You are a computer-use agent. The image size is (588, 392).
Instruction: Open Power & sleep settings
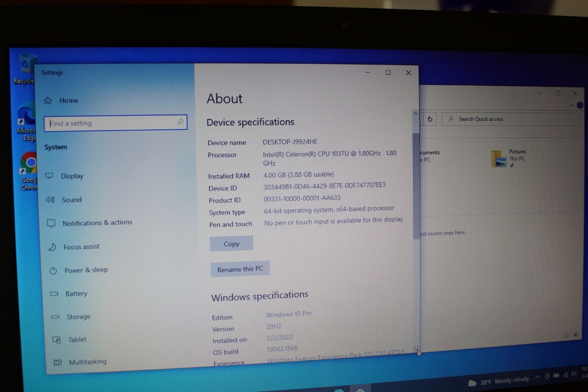(79, 270)
